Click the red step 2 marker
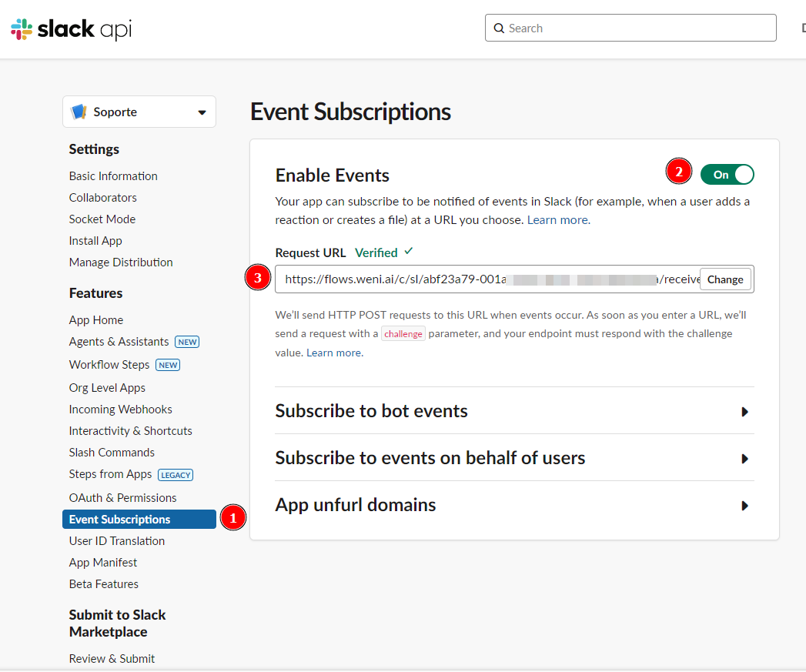The height and width of the screenshot is (672, 806). pos(678,172)
